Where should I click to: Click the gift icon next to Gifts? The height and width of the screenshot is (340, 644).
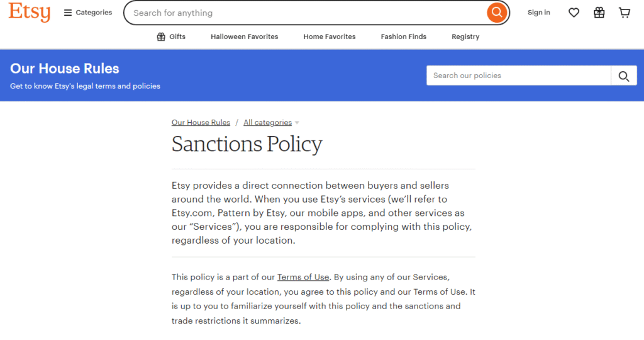click(x=161, y=37)
